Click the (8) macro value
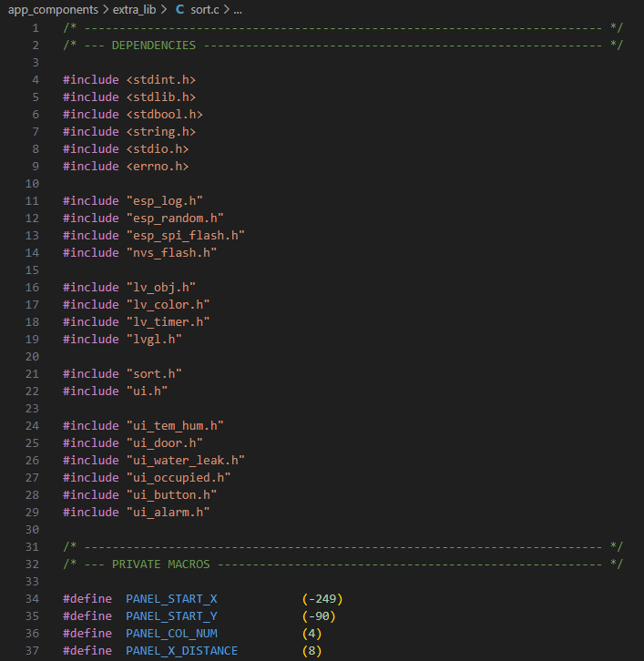Viewport: 644px width, 661px height. click(x=312, y=651)
